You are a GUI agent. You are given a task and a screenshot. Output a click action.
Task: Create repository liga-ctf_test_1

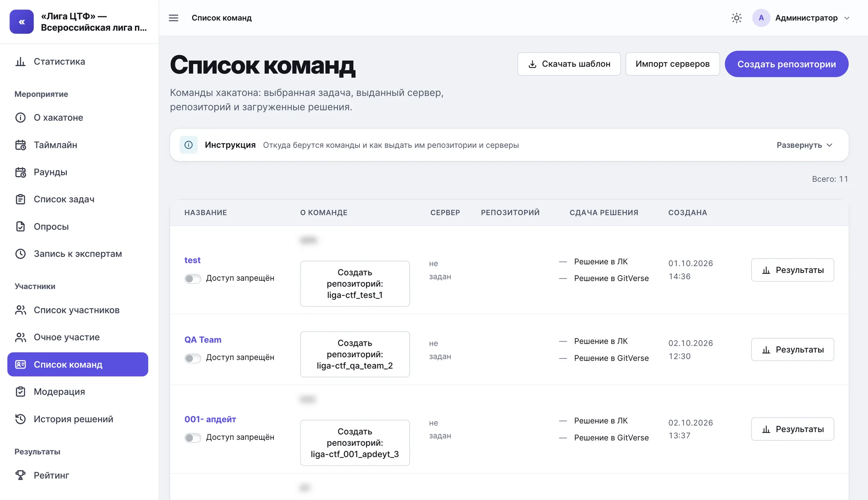click(x=355, y=283)
